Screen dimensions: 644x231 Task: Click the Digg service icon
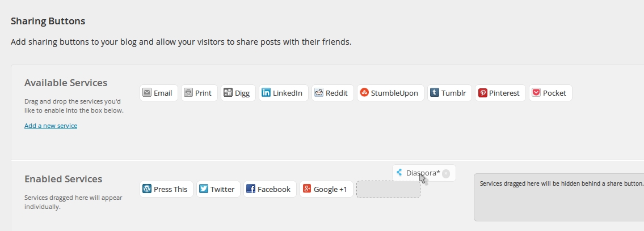click(228, 93)
